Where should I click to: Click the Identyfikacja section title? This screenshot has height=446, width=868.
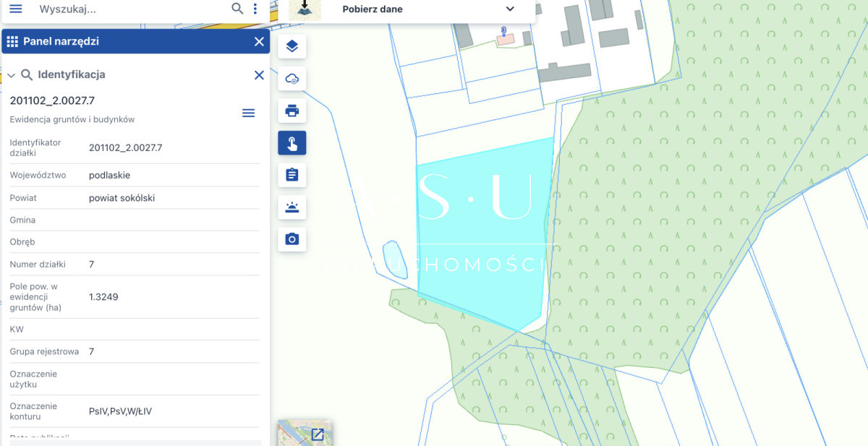(x=72, y=74)
